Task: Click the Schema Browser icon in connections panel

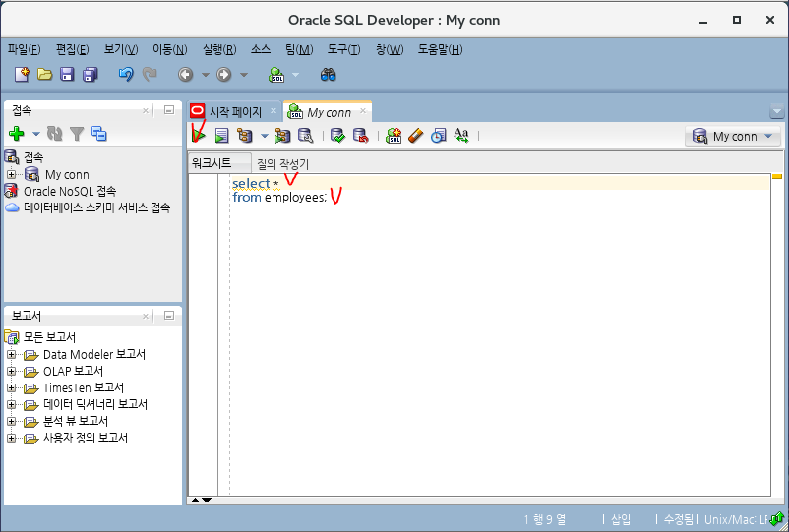Action: 99,134
